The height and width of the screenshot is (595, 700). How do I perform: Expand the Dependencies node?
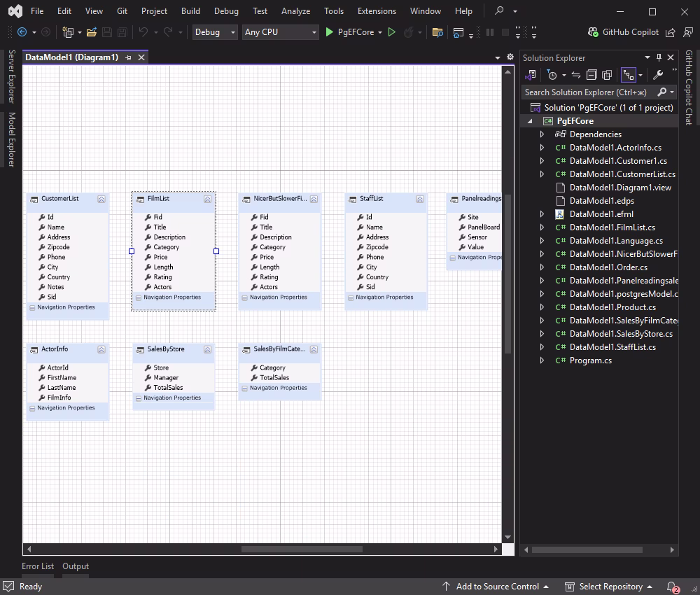543,134
